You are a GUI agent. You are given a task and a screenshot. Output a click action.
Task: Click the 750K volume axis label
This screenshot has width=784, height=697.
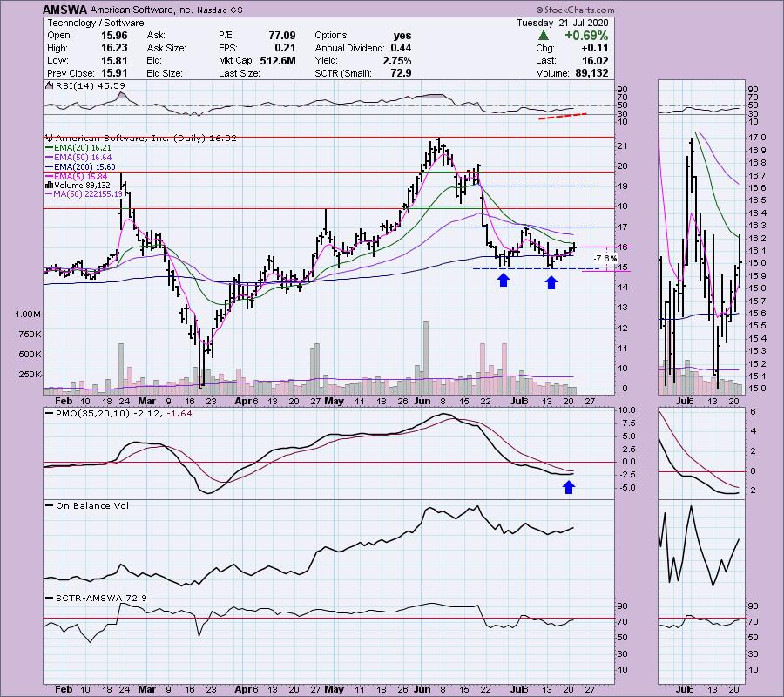coord(30,335)
